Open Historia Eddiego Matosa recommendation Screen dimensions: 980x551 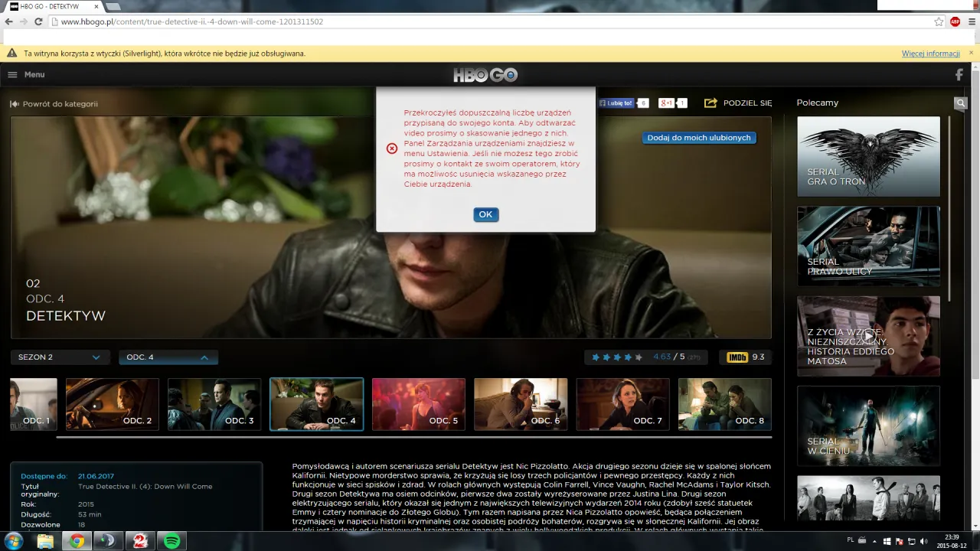click(868, 336)
